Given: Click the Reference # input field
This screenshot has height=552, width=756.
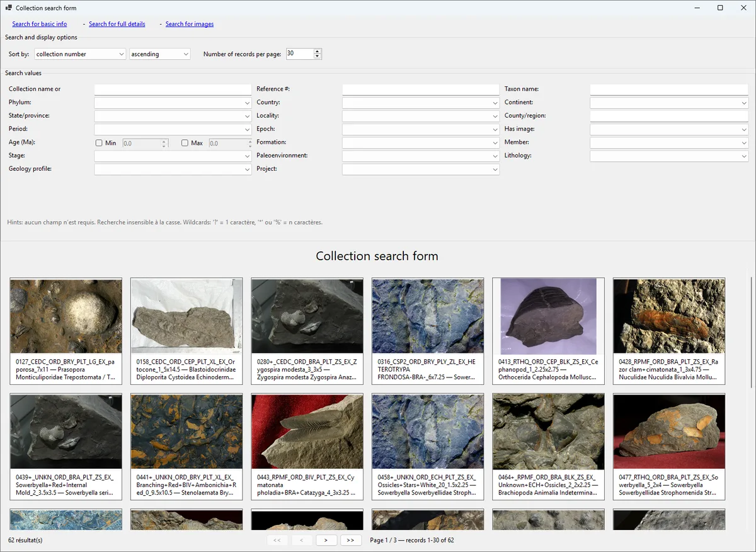Looking at the screenshot, I should click(421, 89).
